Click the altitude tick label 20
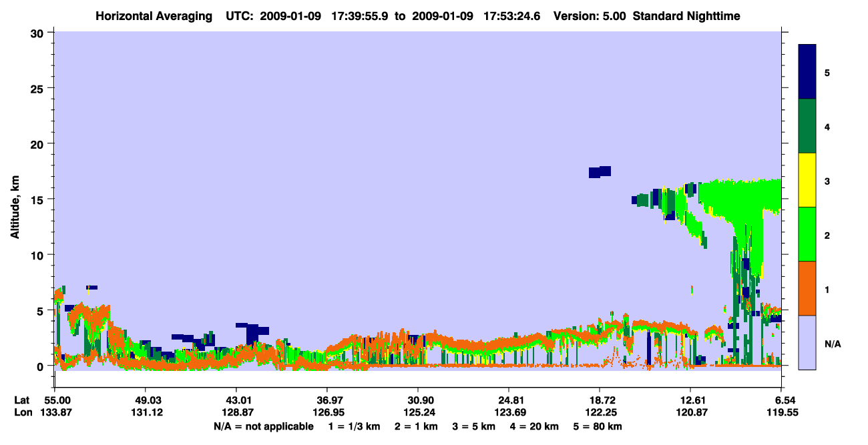This screenshot has height=445, width=868. click(39, 143)
